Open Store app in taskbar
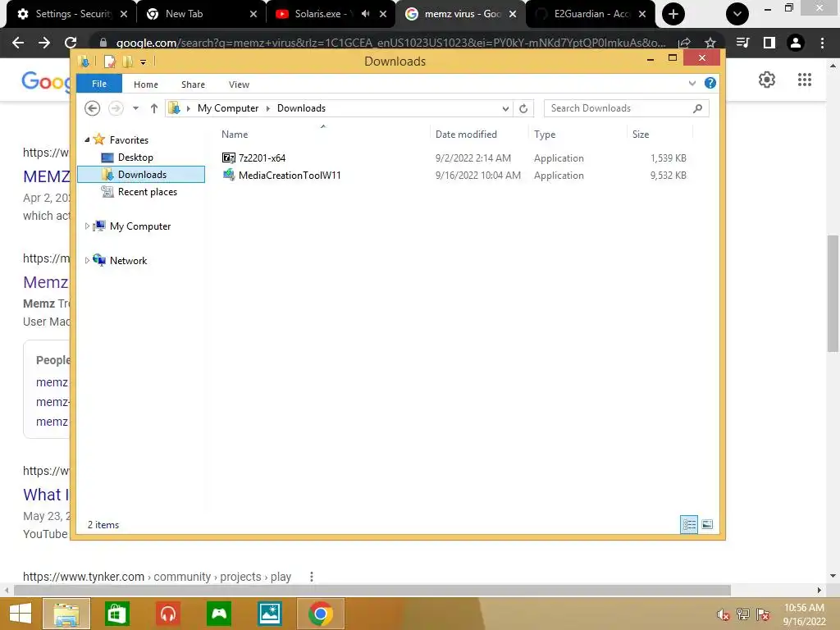 click(x=116, y=614)
